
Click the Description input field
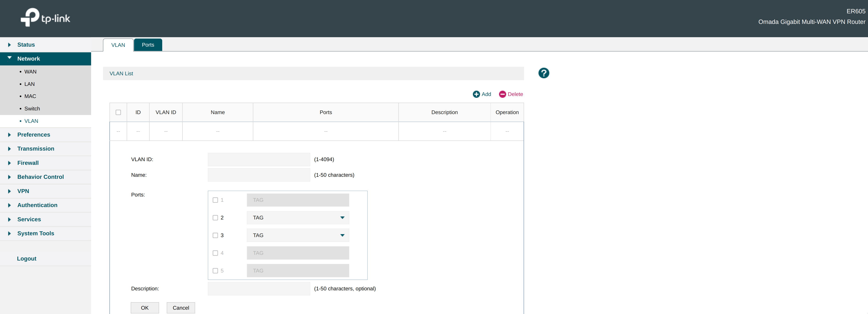point(258,289)
